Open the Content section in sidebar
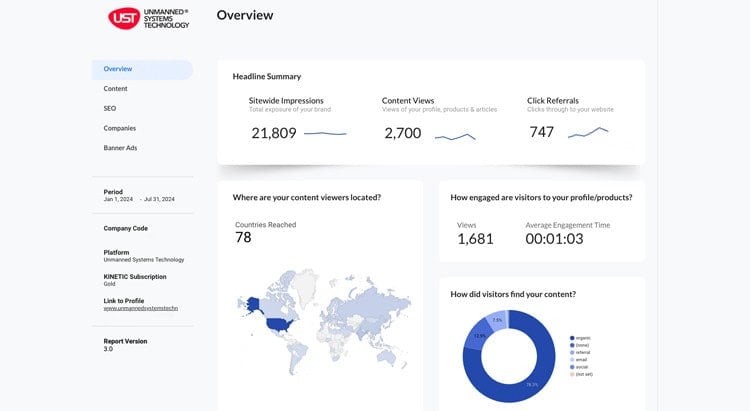The height and width of the screenshot is (411, 750). (x=115, y=89)
